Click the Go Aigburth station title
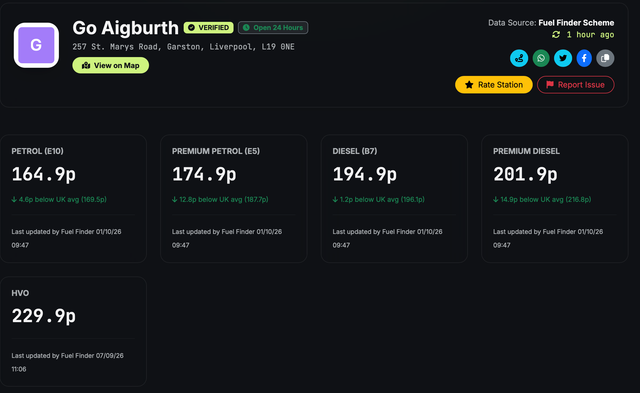The image size is (640, 393). click(126, 28)
